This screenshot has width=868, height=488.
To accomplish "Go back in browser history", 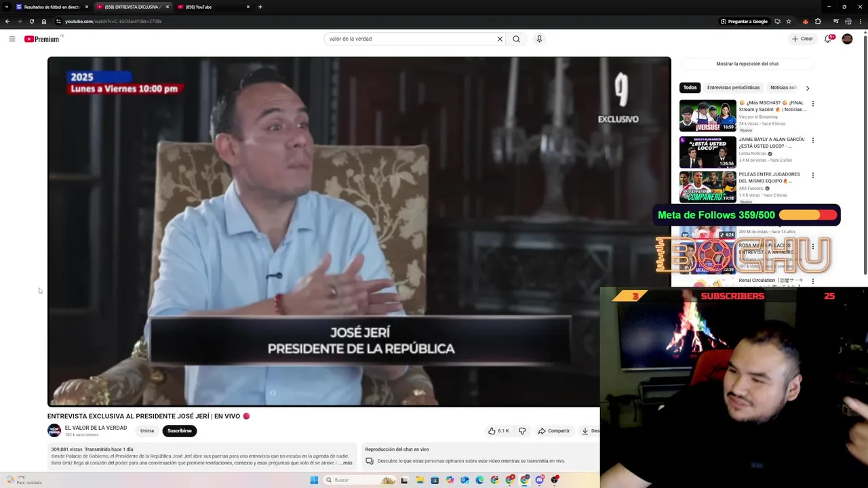I will point(7,21).
